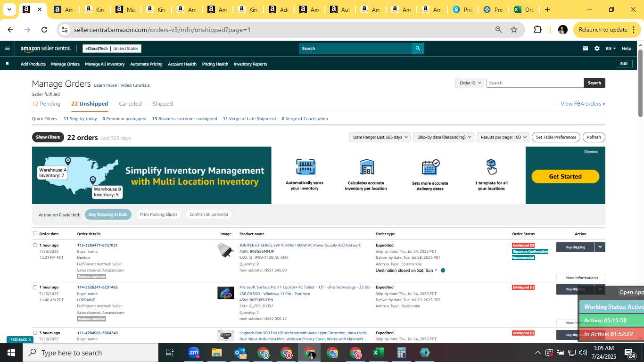This screenshot has width=644, height=362.
Task: Click the Refresh button
Action: [594, 137]
